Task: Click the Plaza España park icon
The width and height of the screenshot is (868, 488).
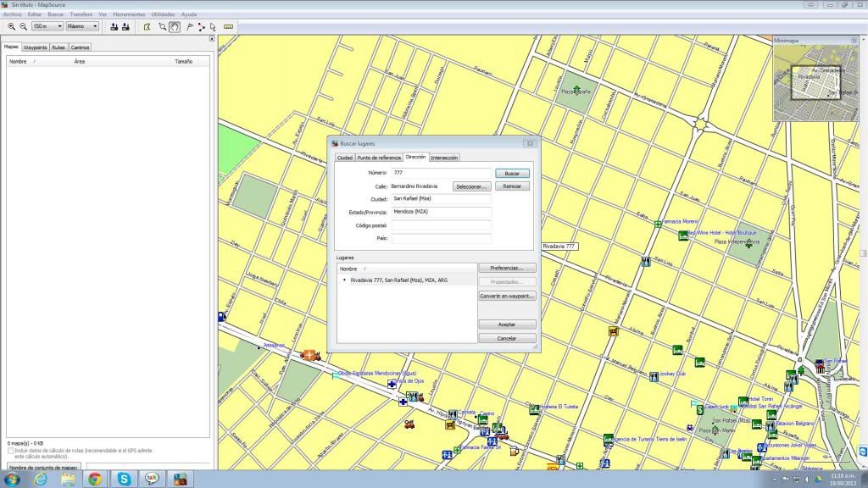Action: [576, 90]
